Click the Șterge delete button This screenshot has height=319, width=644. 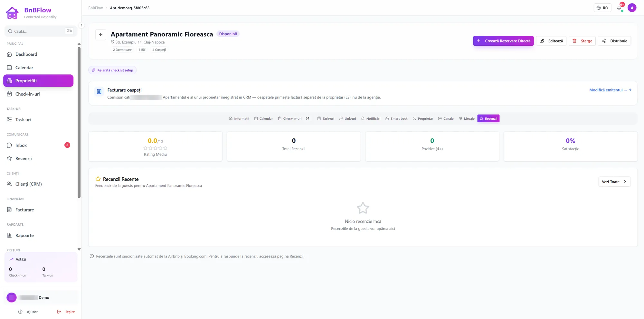point(582,41)
